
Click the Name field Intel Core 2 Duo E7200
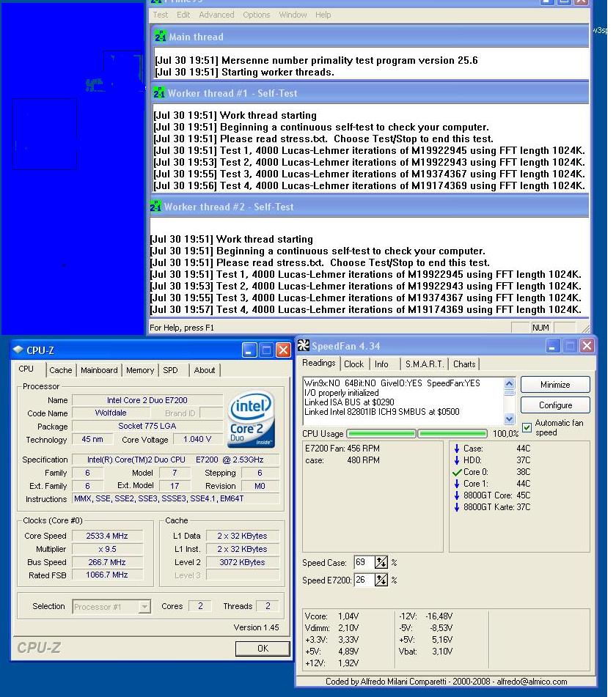(147, 400)
